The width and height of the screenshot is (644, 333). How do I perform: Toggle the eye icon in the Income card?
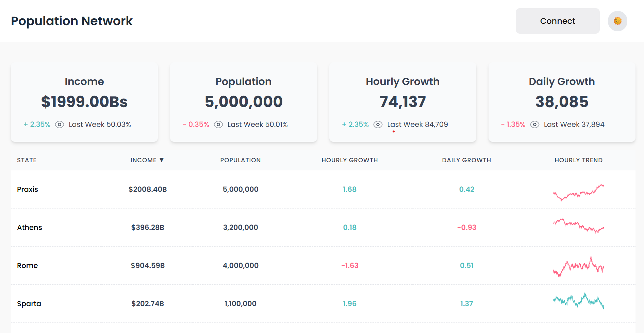[x=60, y=124]
